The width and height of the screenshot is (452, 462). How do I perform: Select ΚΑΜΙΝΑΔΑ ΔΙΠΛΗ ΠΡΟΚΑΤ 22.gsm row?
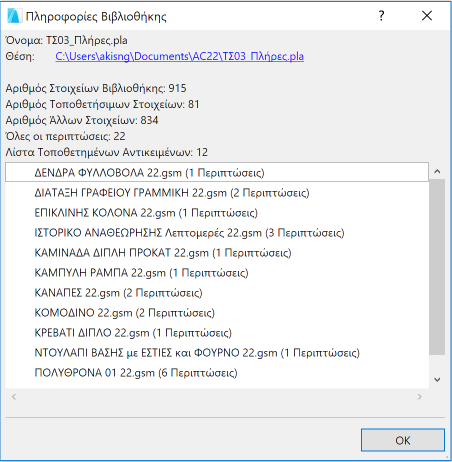[x=217, y=253]
